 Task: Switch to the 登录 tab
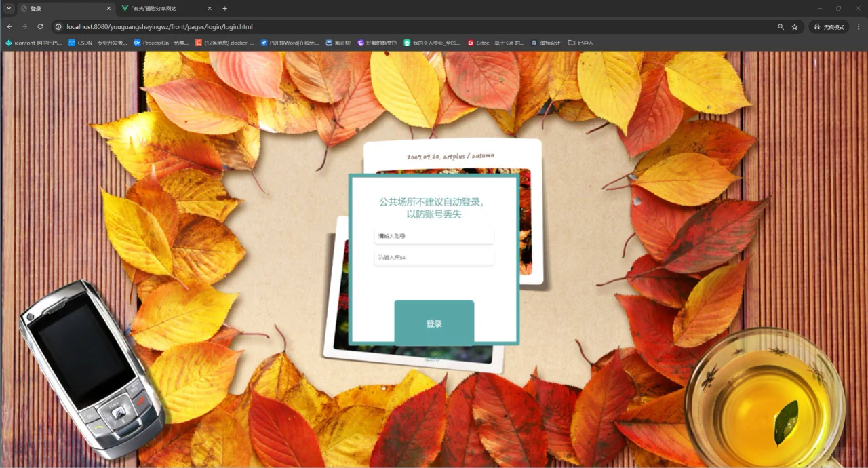pyautogui.click(x=65, y=9)
